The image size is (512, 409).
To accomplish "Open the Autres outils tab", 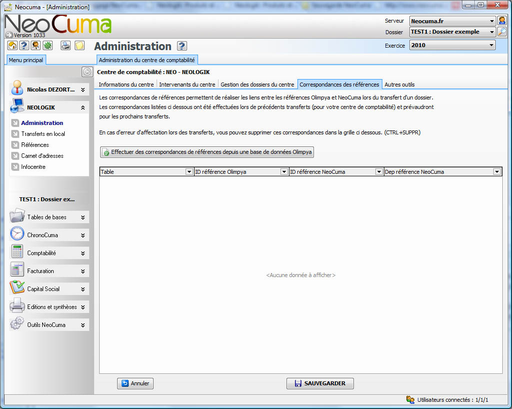I will tap(399, 84).
